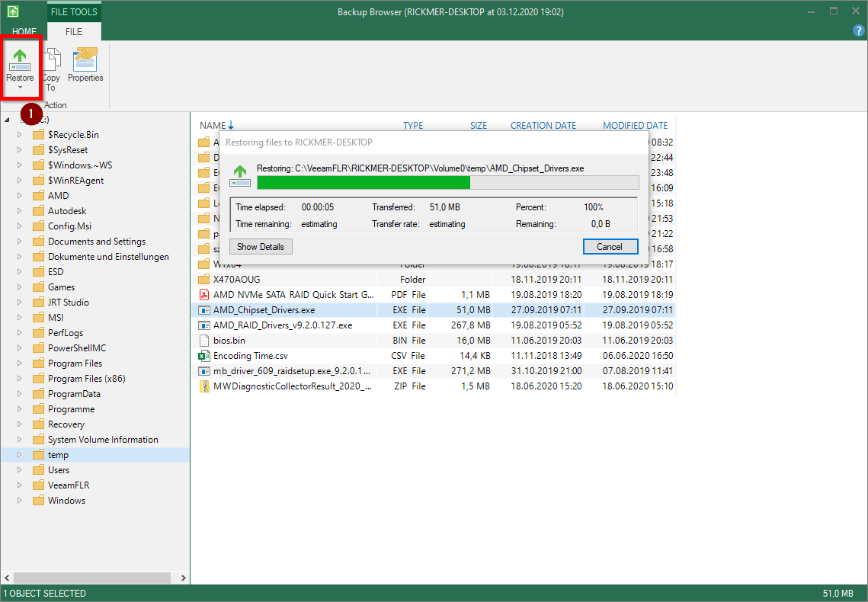868x602 pixels.
Task: Cancel the restore operation
Action: point(610,247)
